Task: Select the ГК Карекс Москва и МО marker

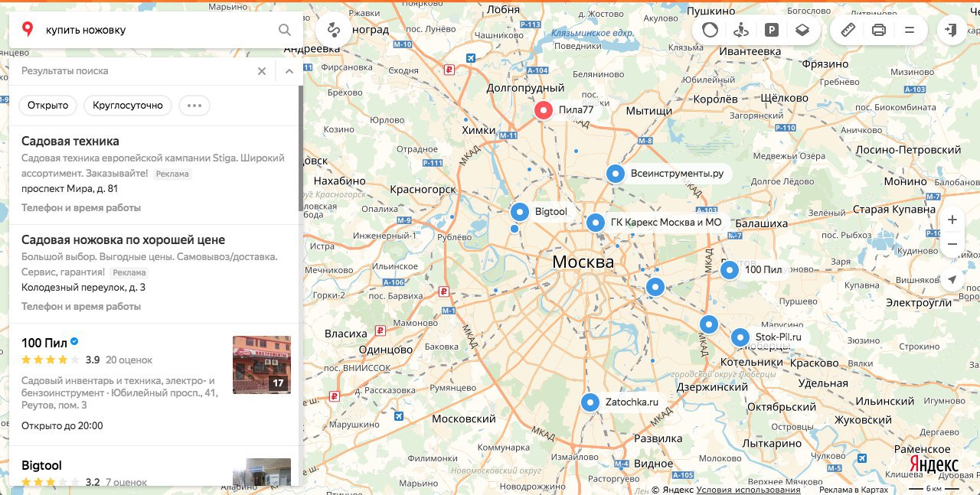Action: (596, 223)
